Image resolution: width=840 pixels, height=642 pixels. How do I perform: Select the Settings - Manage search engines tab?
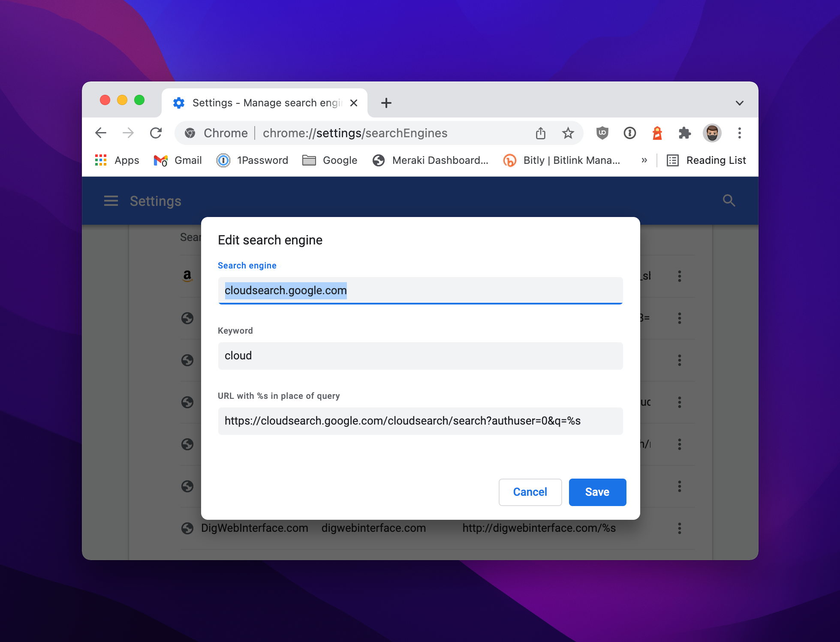click(x=265, y=103)
